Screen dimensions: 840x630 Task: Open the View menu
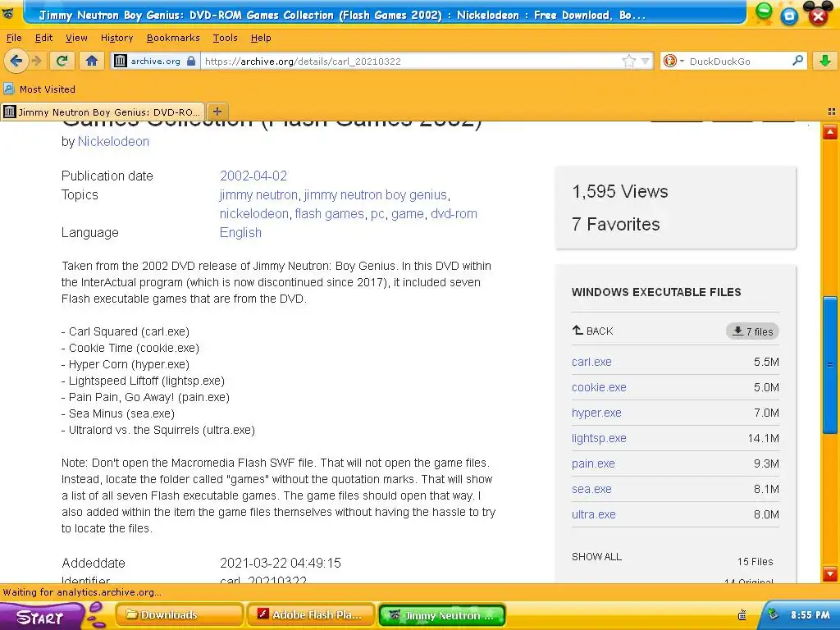(x=76, y=38)
